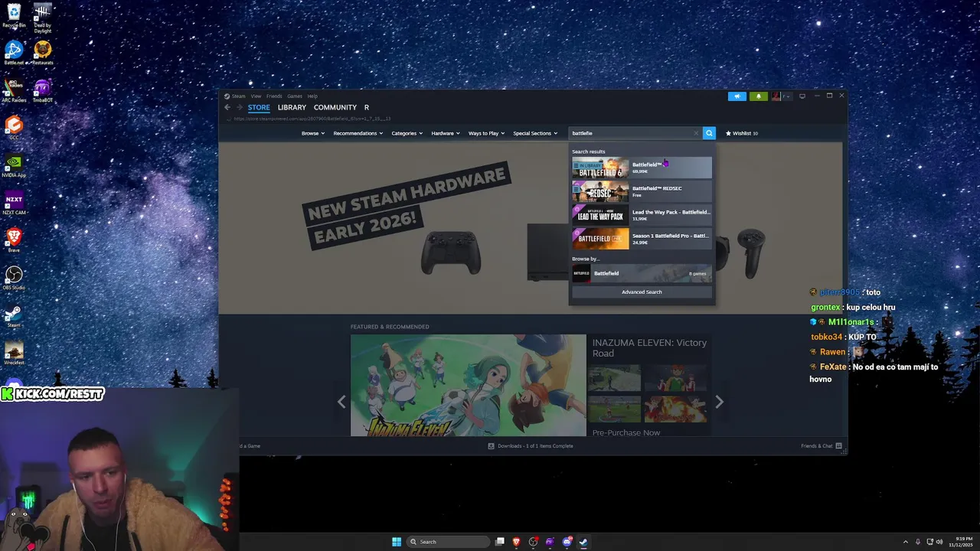Viewport: 980px width, 551px height.
Task: Go back with Steam's back arrow
Action: pyautogui.click(x=227, y=107)
